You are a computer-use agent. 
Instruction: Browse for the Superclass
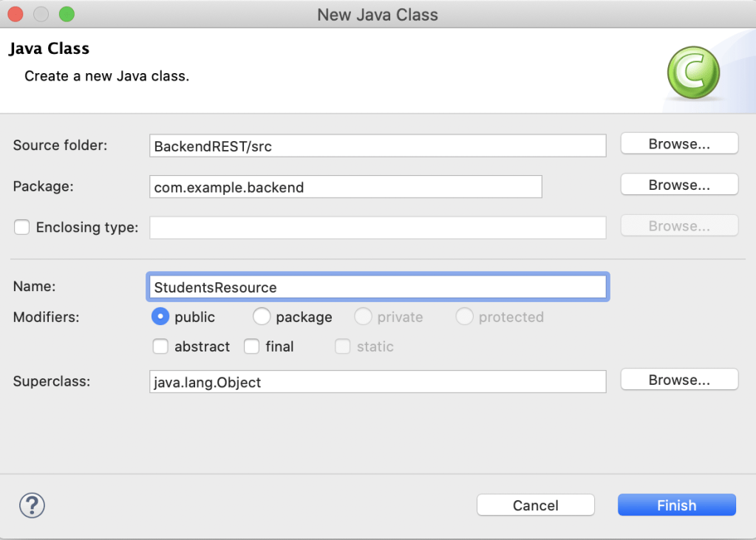(x=679, y=380)
